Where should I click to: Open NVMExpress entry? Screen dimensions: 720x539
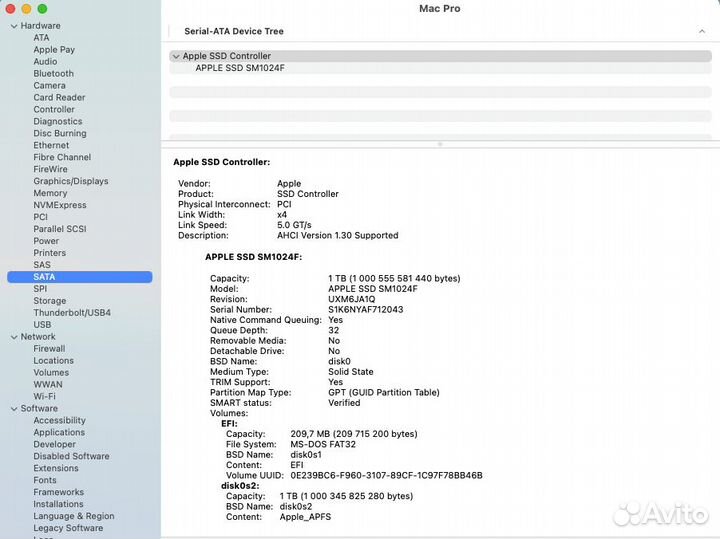(x=60, y=205)
